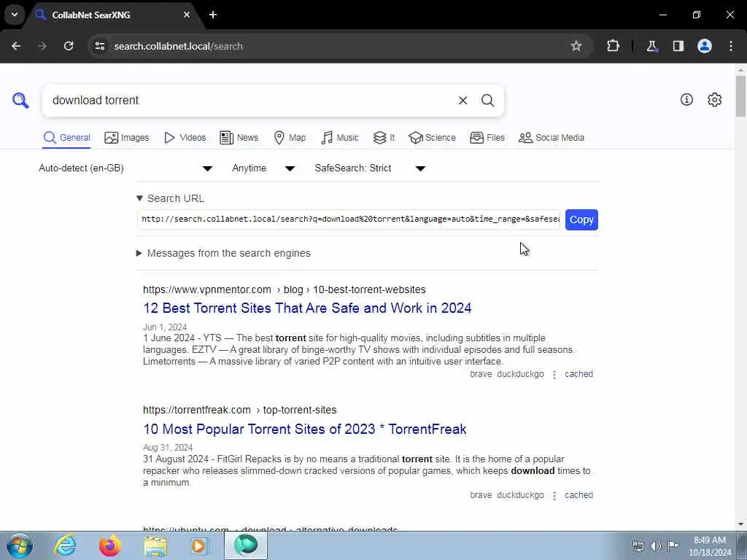Open the Auto-detect (en-GB) language dropdown
747x560 pixels.
(126, 168)
